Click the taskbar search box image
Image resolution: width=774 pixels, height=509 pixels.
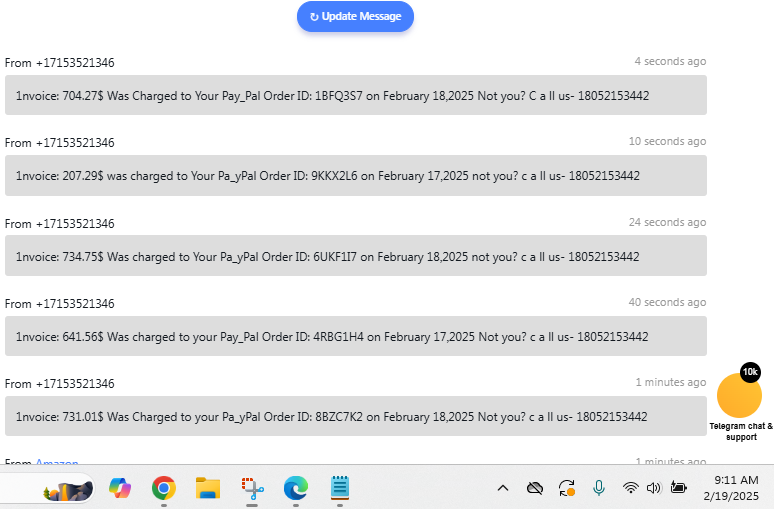tap(69, 490)
